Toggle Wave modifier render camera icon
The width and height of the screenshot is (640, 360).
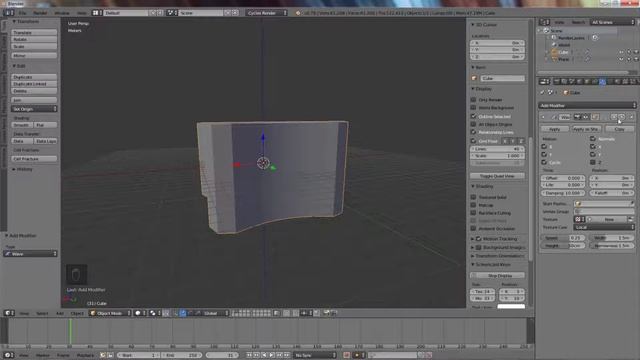click(577, 117)
